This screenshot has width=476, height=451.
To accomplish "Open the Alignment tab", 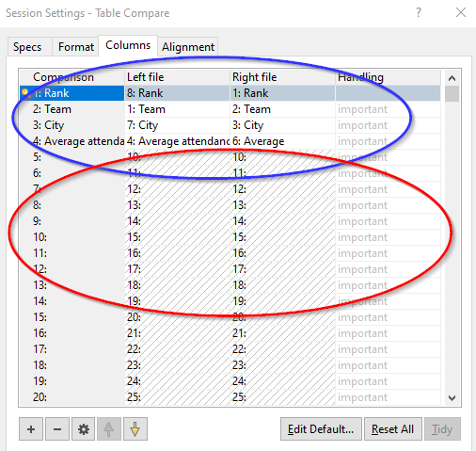I will [x=188, y=47].
